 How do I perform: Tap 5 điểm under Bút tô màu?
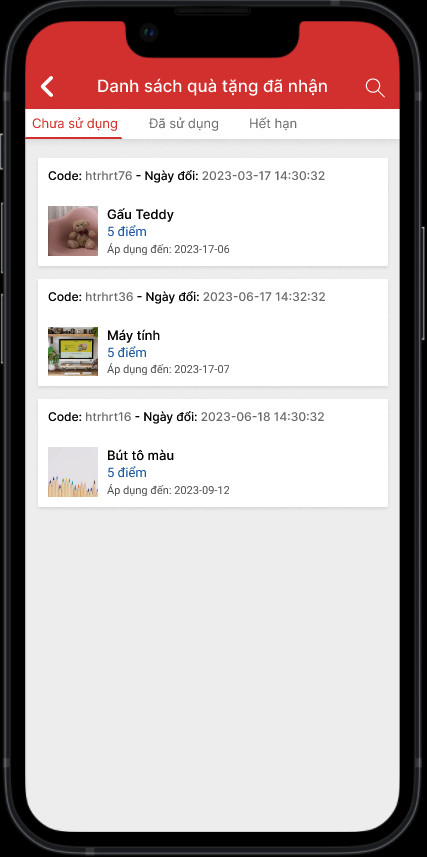click(x=127, y=473)
